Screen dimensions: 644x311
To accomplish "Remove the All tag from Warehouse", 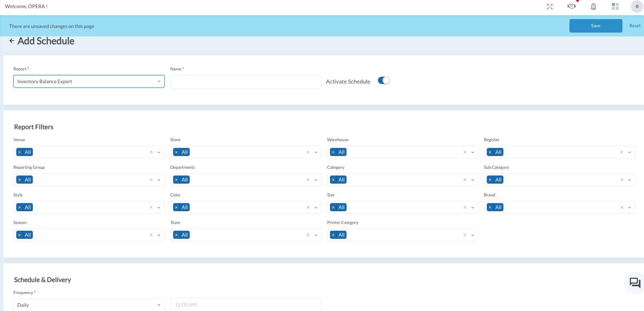I will pyautogui.click(x=333, y=152).
